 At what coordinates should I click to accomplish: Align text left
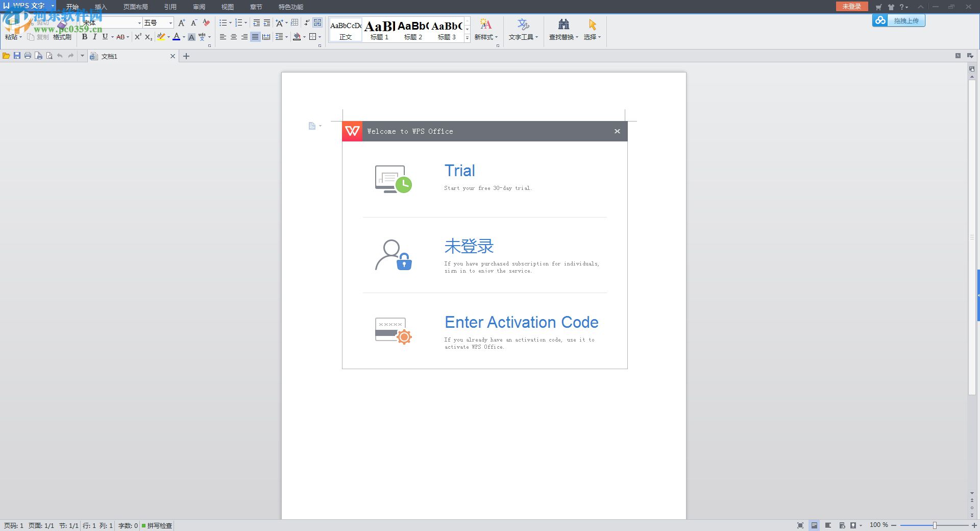click(x=223, y=37)
